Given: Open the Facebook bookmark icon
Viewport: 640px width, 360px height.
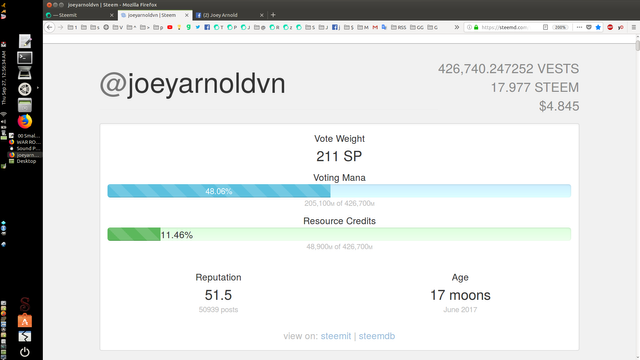Looking at the screenshot, I should (207, 27).
